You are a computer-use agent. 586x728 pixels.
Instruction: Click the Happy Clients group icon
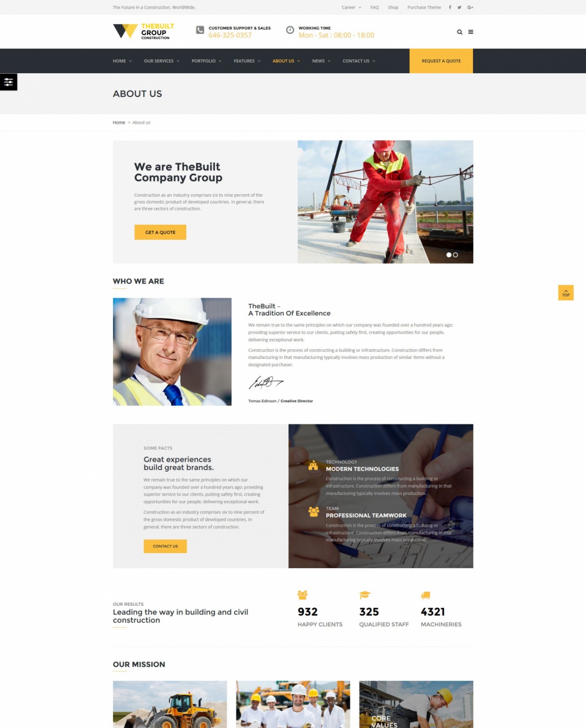coord(303,595)
